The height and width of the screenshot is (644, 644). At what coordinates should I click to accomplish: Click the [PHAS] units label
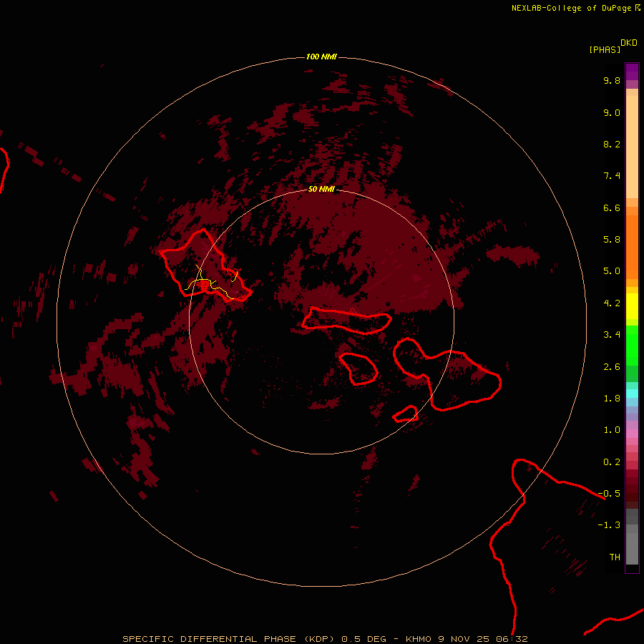pos(605,49)
